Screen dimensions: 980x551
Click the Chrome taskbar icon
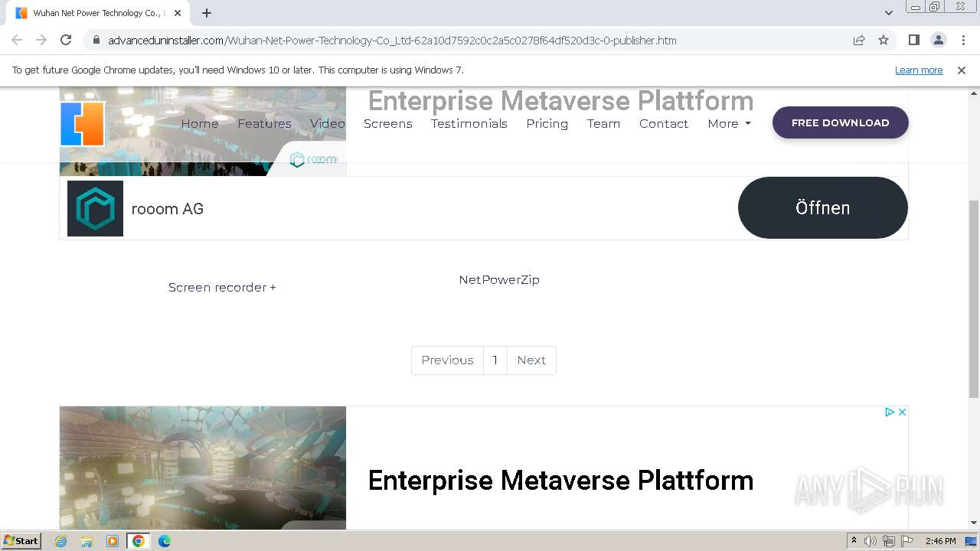click(138, 541)
